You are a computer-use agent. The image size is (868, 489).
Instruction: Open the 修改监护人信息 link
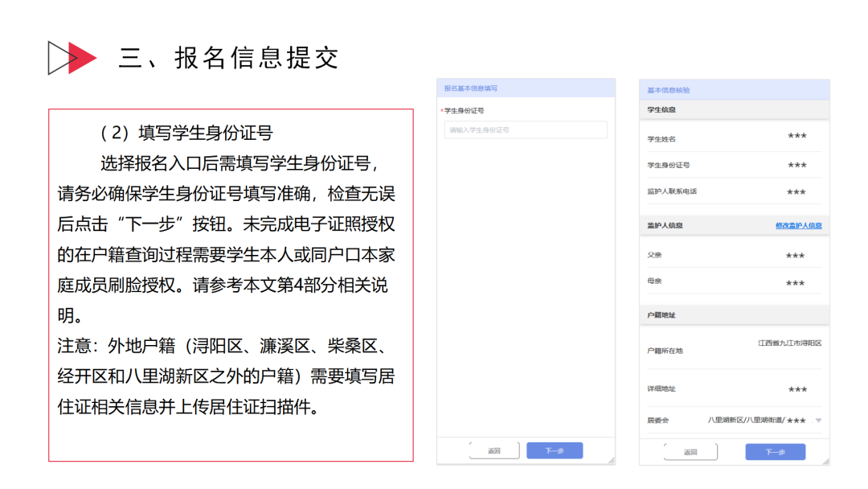[x=798, y=226]
